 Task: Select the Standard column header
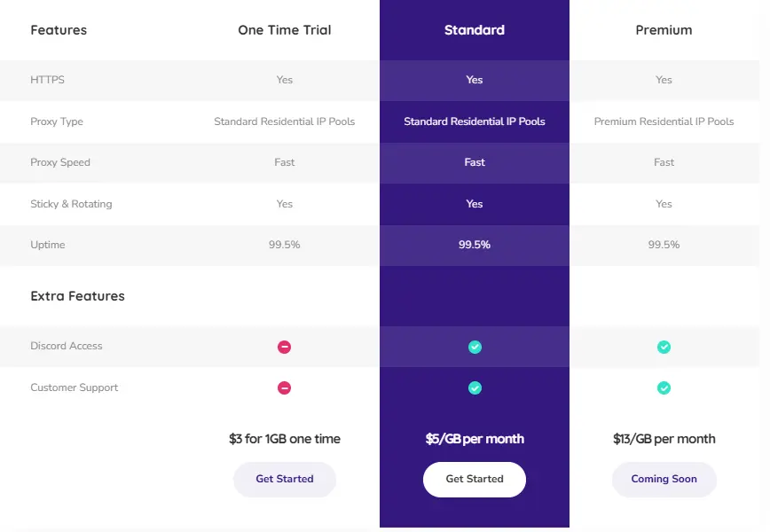point(474,29)
